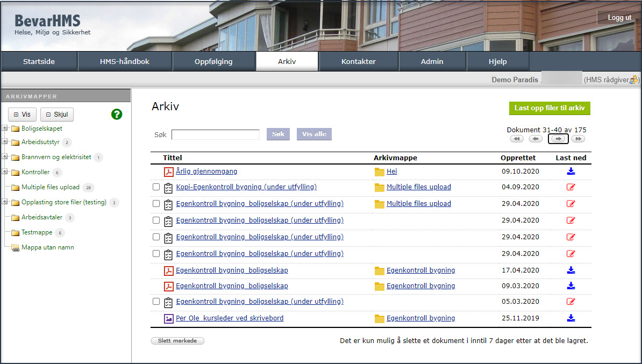Go to previous page of documents

tap(536, 139)
